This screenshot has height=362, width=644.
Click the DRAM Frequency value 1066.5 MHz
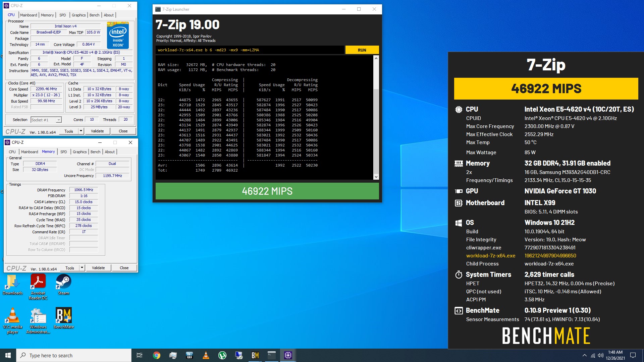pos(84,190)
